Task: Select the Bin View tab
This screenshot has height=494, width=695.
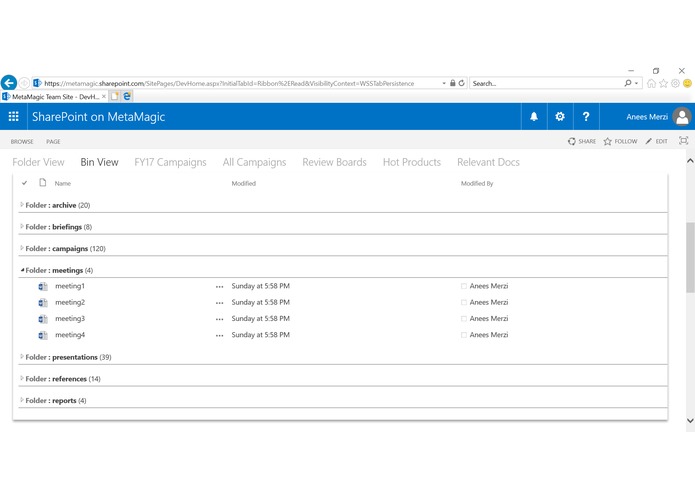Action: click(x=99, y=162)
